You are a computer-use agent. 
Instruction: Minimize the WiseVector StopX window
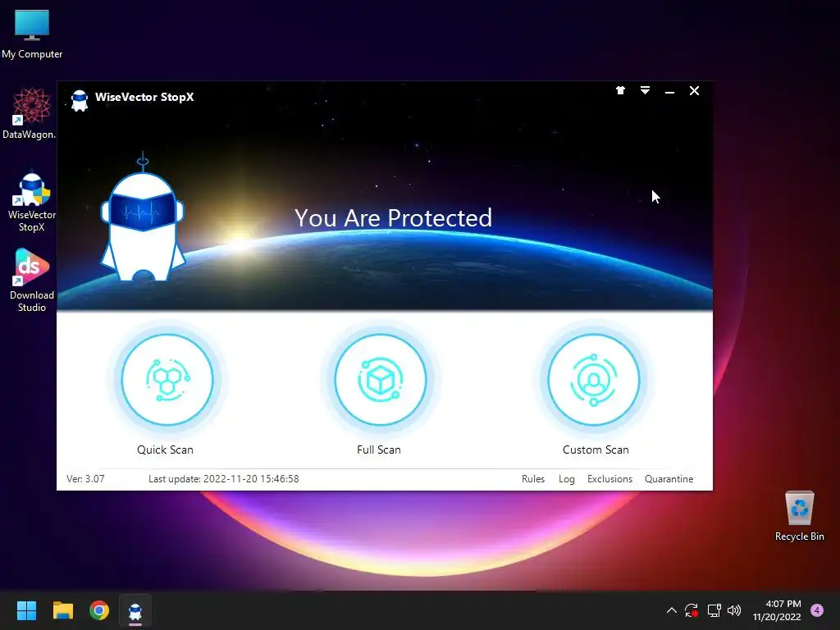(669, 92)
